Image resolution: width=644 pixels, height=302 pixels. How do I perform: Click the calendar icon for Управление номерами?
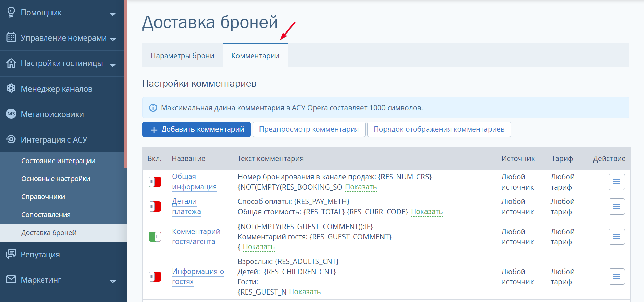(x=11, y=37)
